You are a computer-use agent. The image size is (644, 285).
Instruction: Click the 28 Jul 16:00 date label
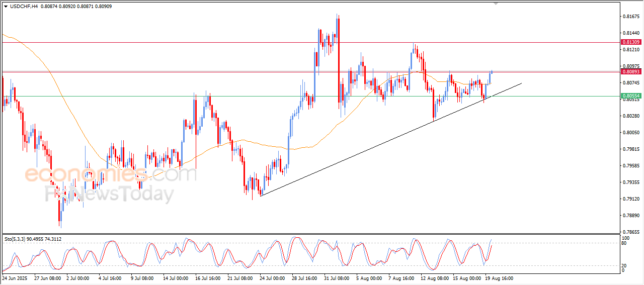coord(305,277)
